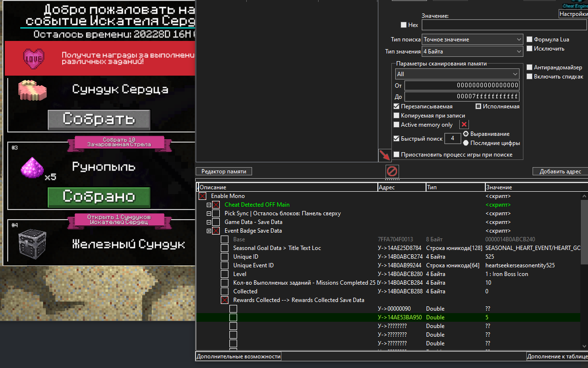Click the Адрес column header

401,187
